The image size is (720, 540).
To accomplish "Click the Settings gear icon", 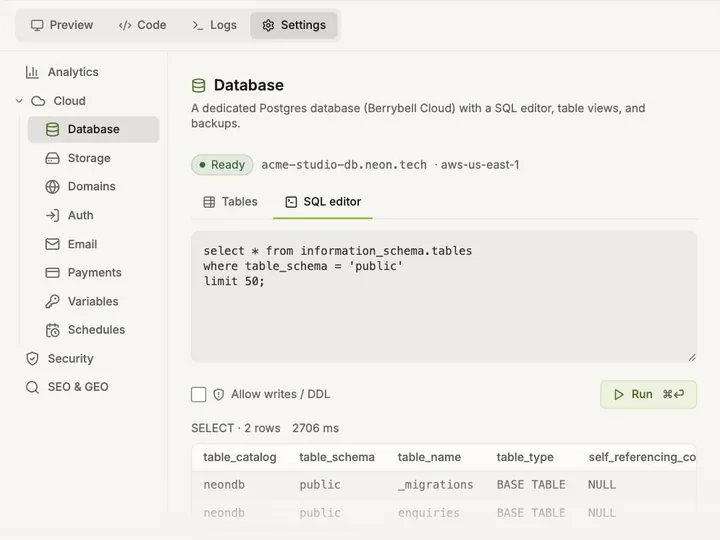I will [268, 25].
